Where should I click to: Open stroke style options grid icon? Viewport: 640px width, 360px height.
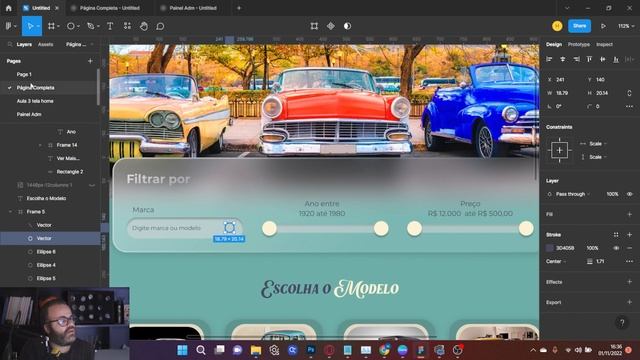pos(616,235)
